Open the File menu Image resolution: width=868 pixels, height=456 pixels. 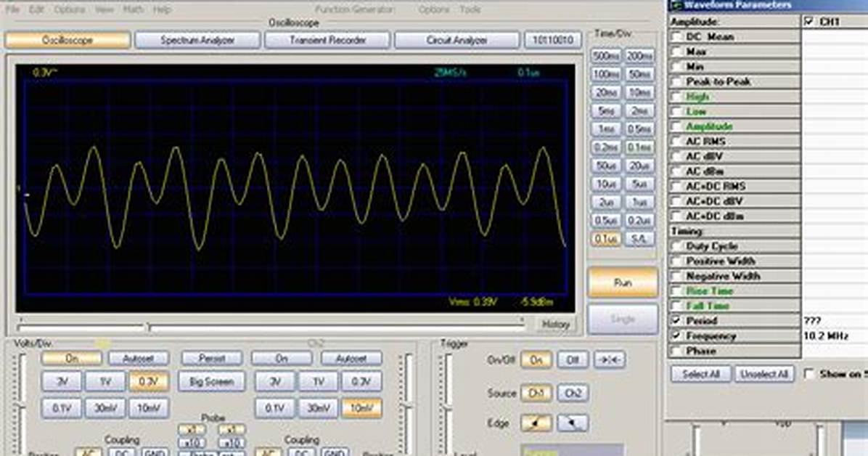pyautogui.click(x=12, y=9)
